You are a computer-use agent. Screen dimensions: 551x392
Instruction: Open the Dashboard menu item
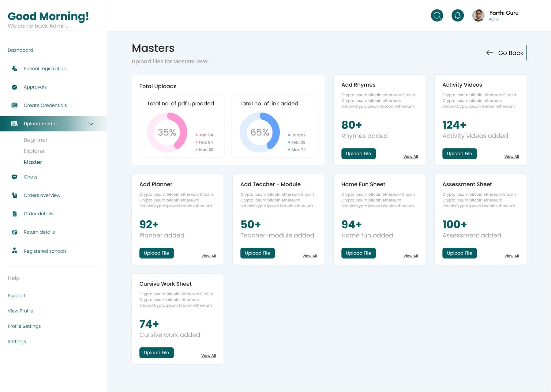21,50
